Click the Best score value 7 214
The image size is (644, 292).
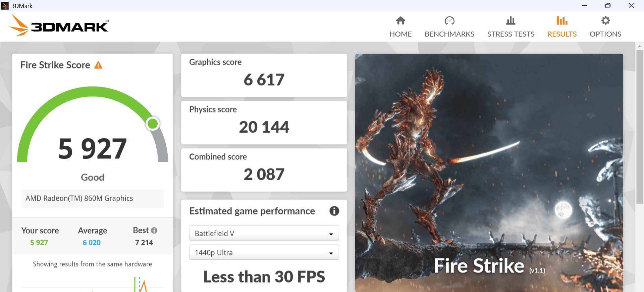[x=144, y=243]
